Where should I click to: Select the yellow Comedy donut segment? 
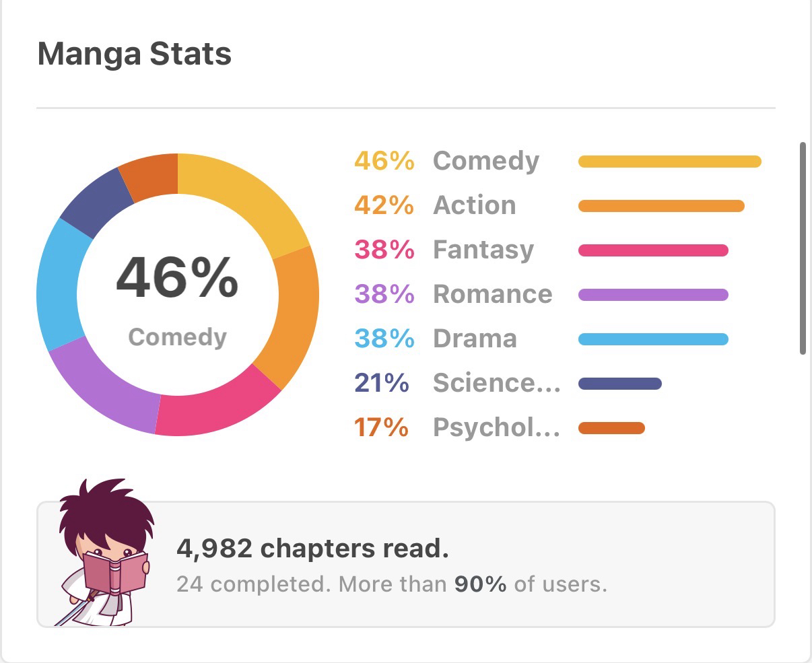pyautogui.click(x=246, y=196)
